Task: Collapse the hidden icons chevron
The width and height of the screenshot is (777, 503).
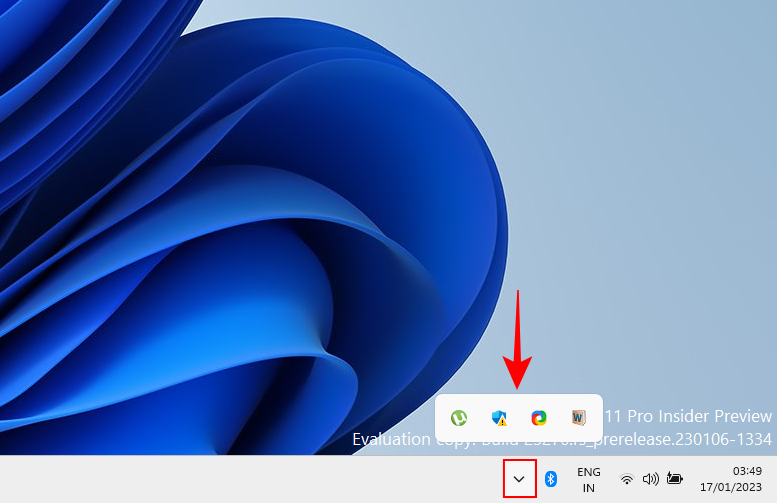Action: click(519, 479)
